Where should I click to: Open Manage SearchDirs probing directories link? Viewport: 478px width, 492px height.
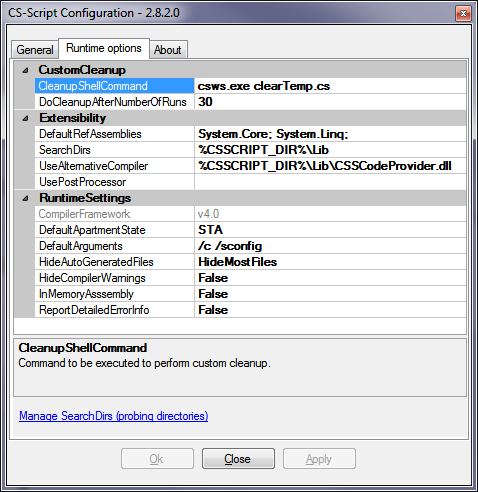coord(113,416)
